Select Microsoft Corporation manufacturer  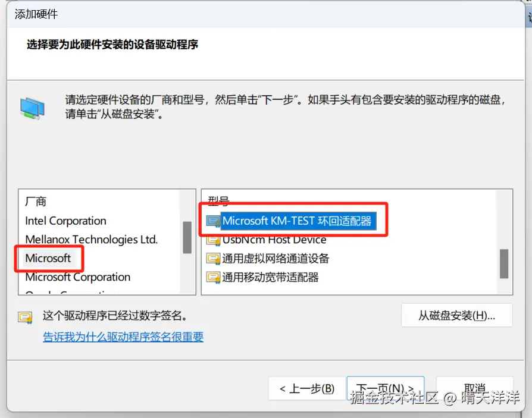[x=78, y=277]
